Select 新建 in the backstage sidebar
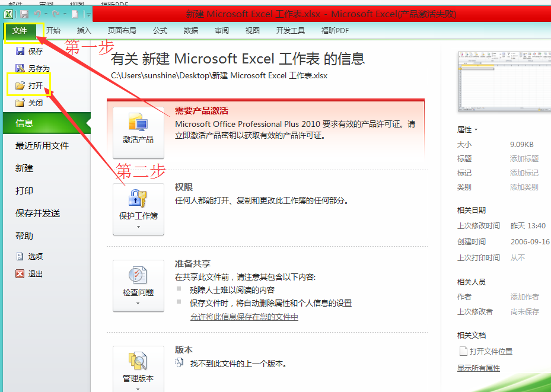 point(24,168)
